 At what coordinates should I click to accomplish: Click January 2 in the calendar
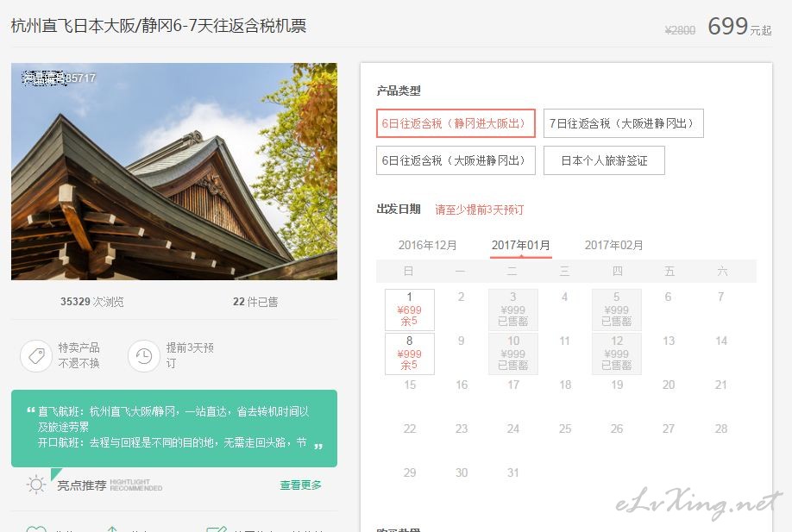point(462,297)
